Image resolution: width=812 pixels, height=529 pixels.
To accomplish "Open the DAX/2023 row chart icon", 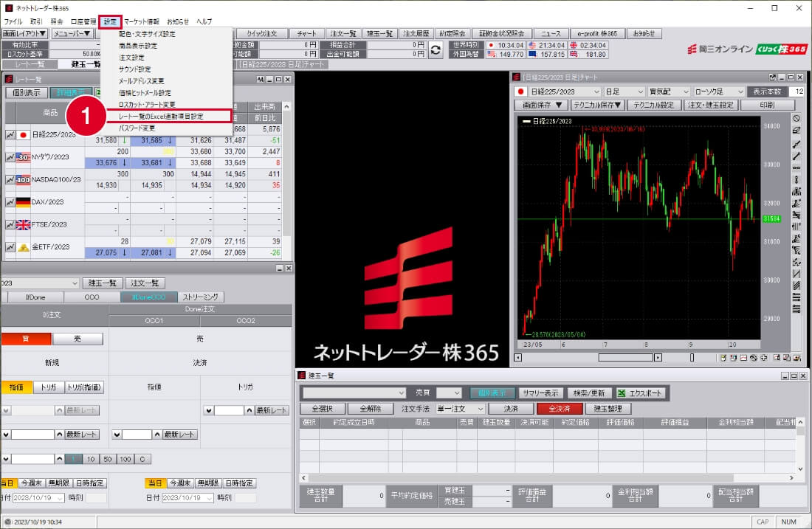I will [10, 202].
